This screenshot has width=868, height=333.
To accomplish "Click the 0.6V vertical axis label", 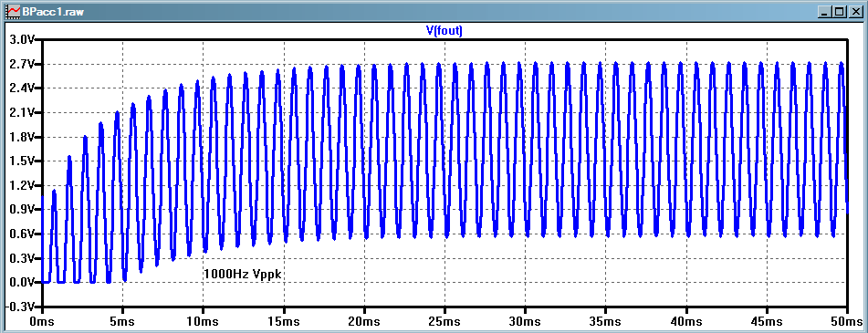I will point(21,234).
